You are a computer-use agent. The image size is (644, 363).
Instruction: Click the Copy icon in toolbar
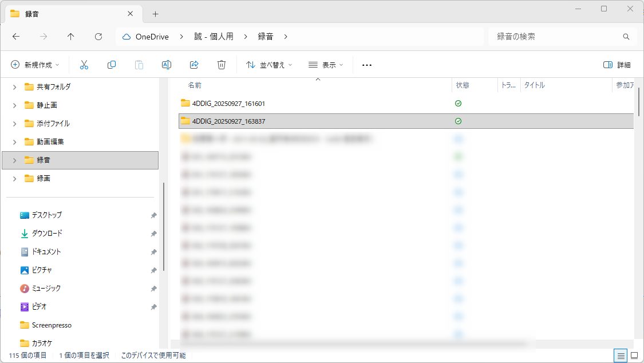(112, 65)
